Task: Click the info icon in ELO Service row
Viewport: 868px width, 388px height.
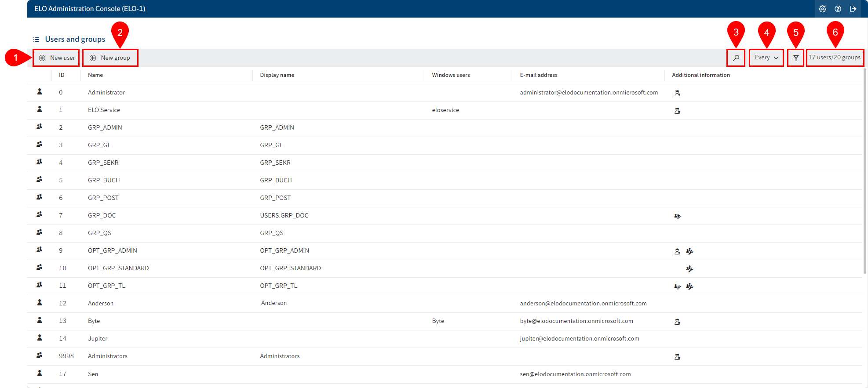Action: coord(677,111)
